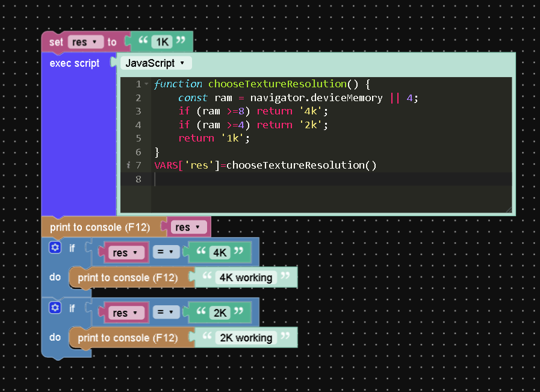Edit the "1K" text value
The width and height of the screenshot is (540, 392).
pyautogui.click(x=162, y=42)
